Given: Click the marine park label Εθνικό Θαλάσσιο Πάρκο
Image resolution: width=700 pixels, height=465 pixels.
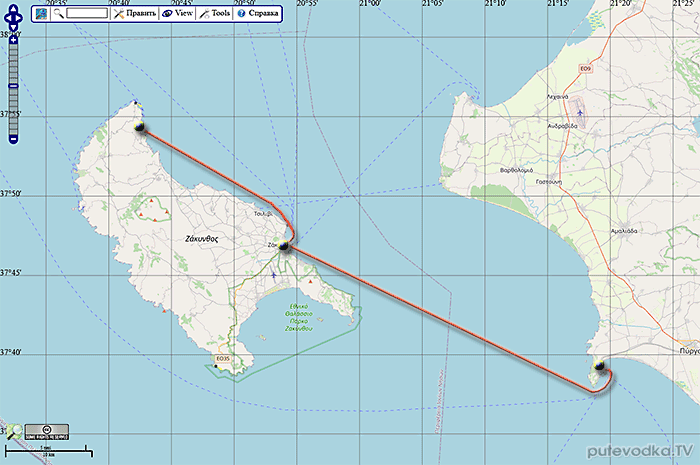Looking at the screenshot, I should [x=299, y=317].
